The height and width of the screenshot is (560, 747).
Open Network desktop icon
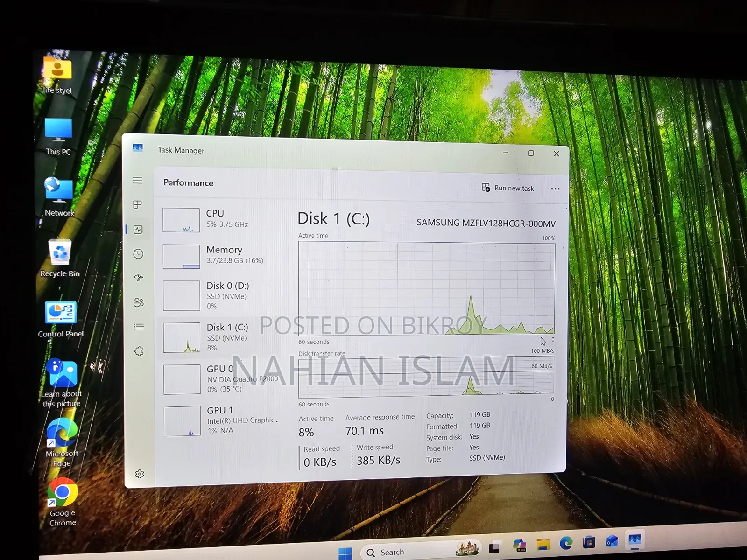click(x=59, y=196)
